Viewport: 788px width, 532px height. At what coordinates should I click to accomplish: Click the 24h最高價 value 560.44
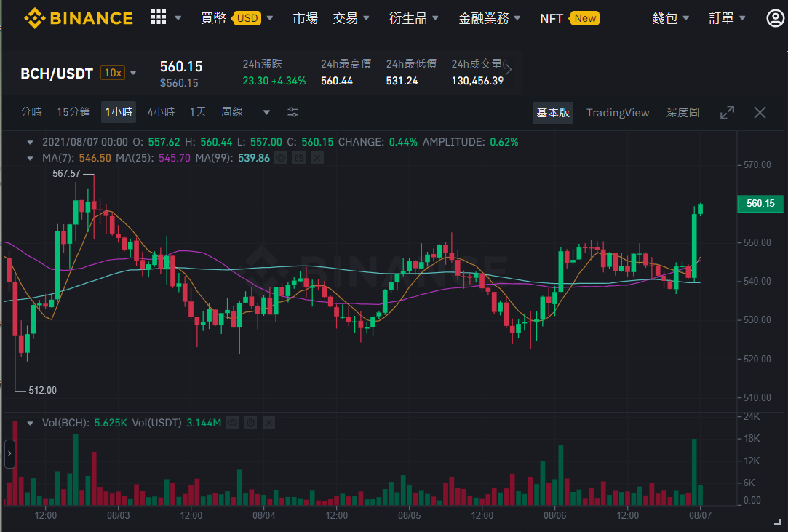tap(337, 81)
